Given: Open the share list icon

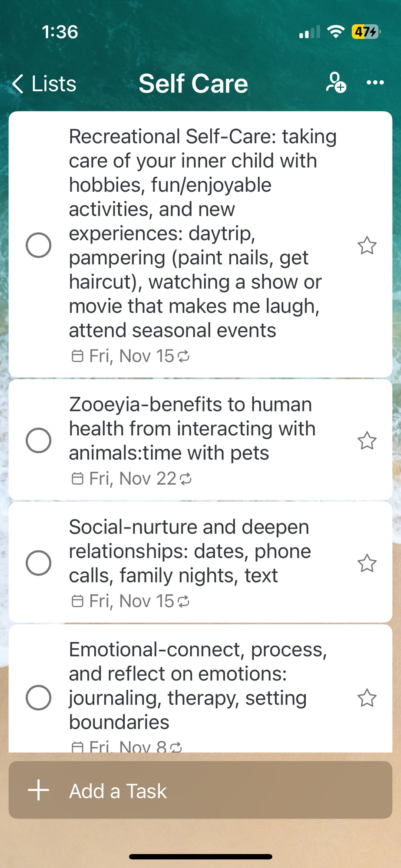Looking at the screenshot, I should click(336, 82).
